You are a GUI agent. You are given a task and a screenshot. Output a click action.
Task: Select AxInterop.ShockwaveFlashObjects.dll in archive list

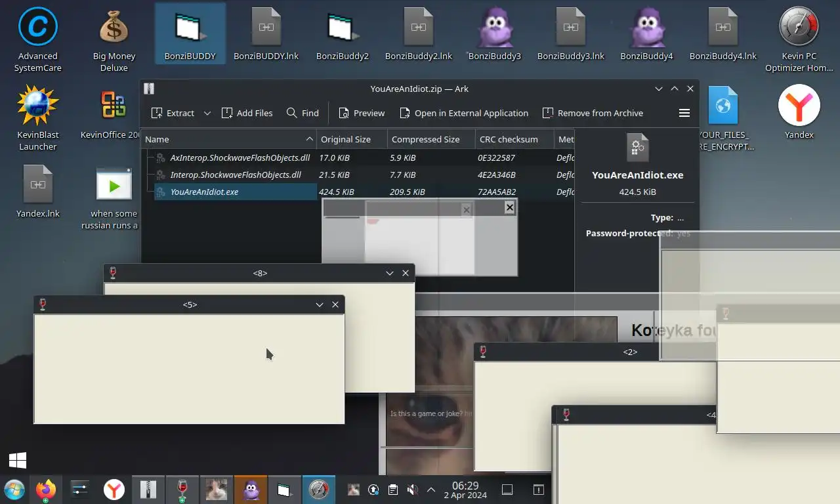tap(240, 157)
